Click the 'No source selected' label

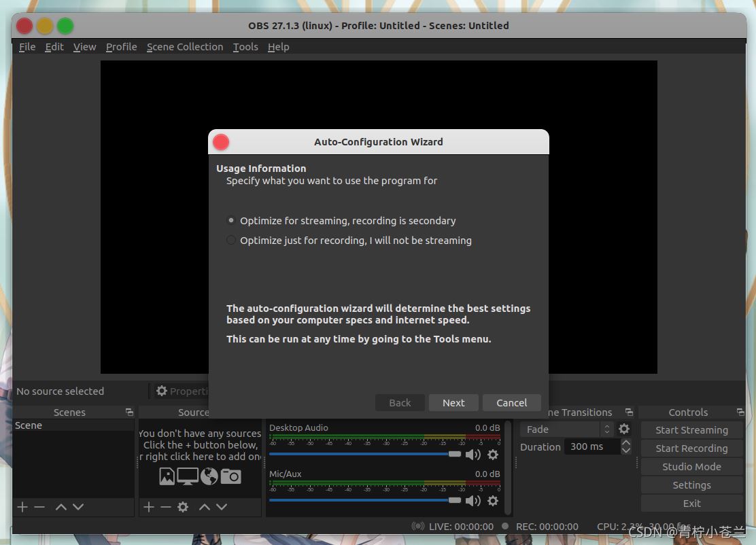point(61,391)
